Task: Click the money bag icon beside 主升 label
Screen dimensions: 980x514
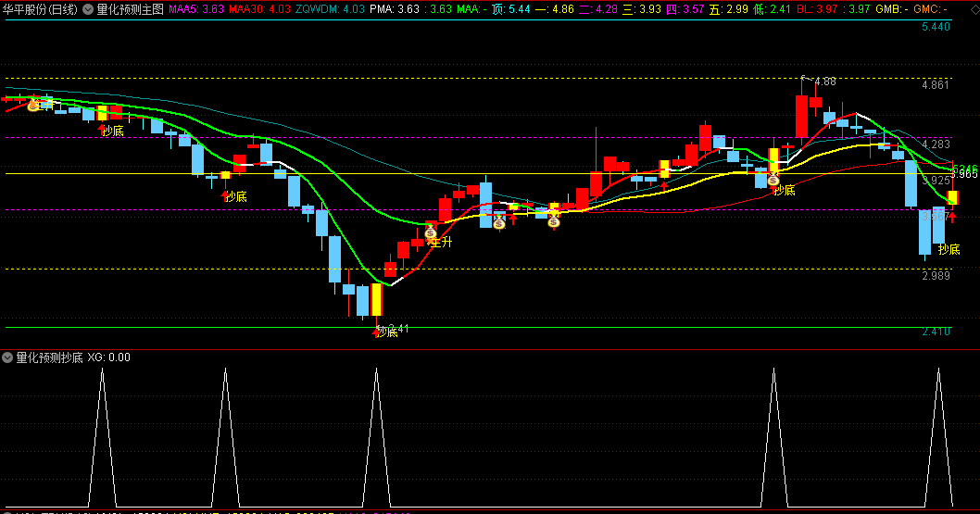Action: (431, 233)
